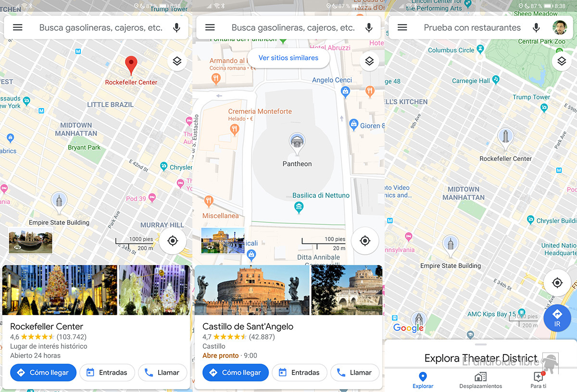Focus the search field on the middle phone screen
The image size is (577, 392).
click(293, 28)
